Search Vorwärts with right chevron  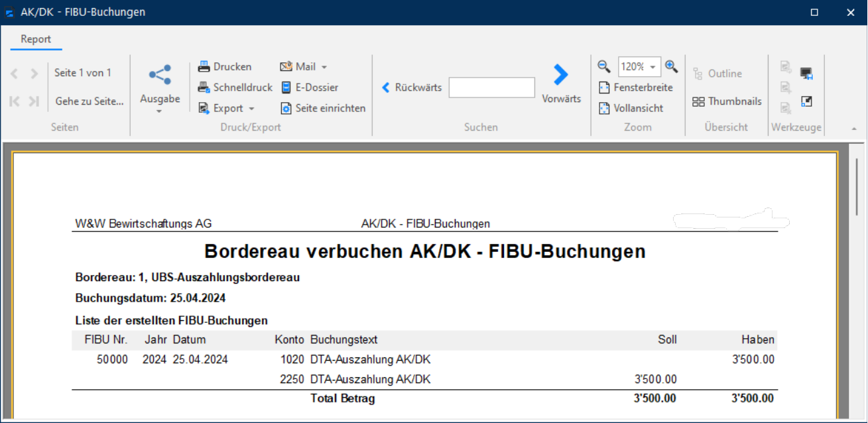coord(561,84)
